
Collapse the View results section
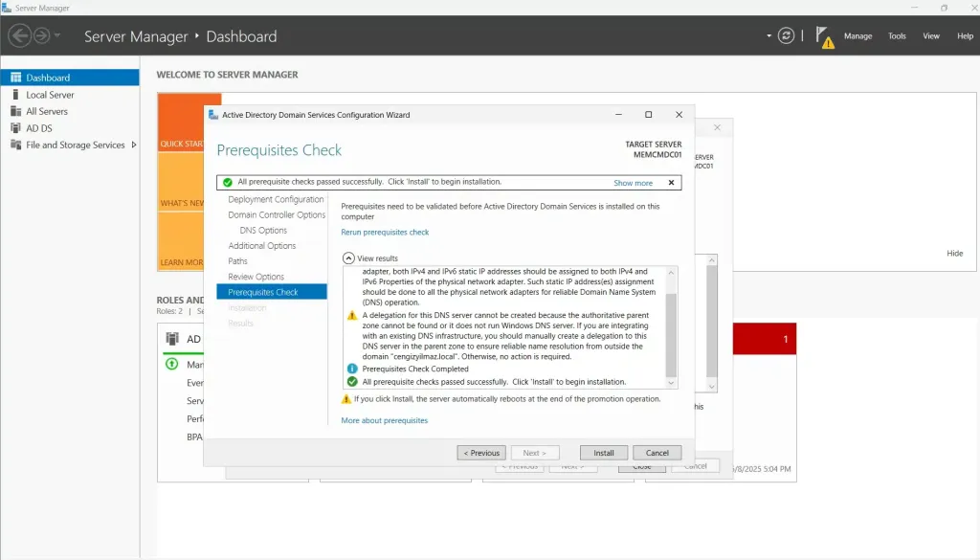tap(348, 258)
